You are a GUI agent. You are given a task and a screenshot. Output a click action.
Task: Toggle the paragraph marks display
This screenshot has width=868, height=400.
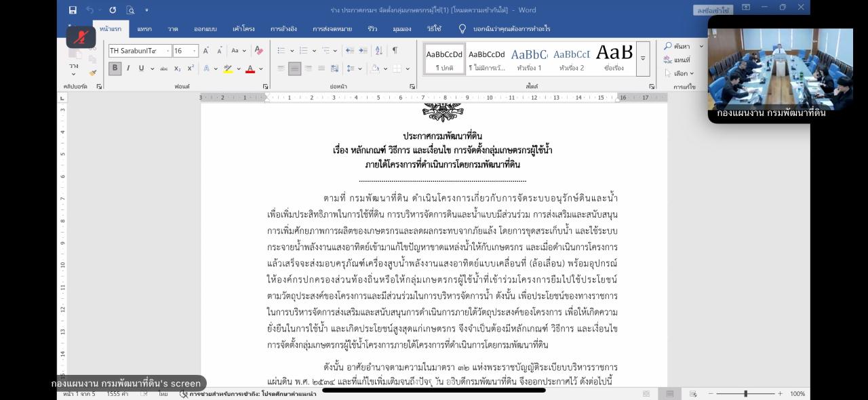pyautogui.click(x=395, y=49)
